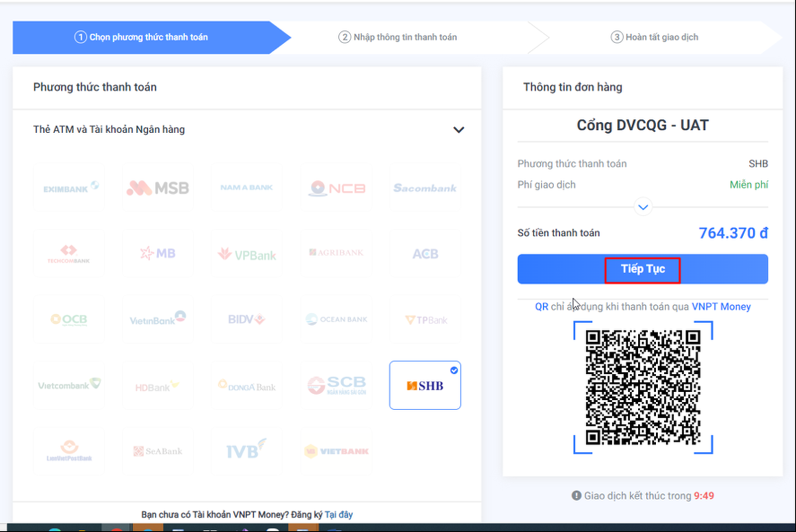
Task: Open the Tại đây registration link
Action: pos(338,515)
